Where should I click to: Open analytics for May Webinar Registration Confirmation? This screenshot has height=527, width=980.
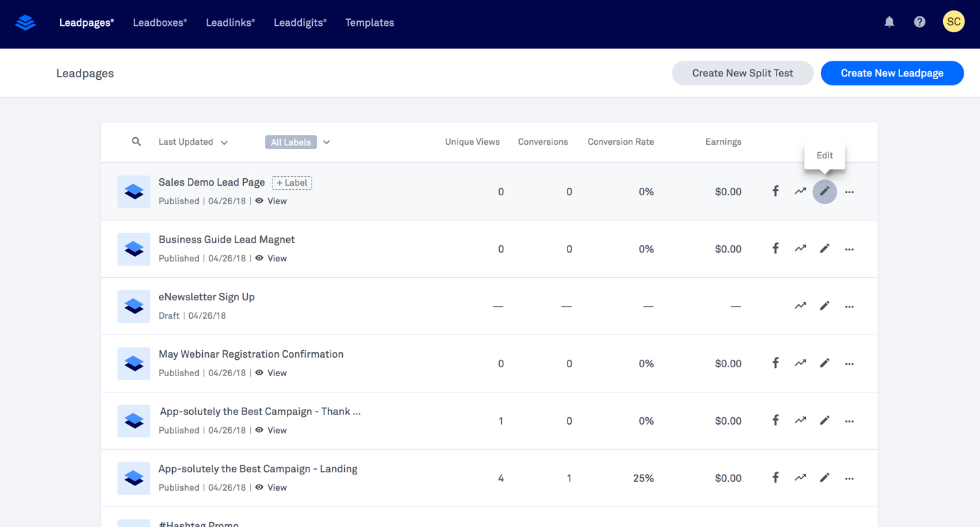[800, 364]
